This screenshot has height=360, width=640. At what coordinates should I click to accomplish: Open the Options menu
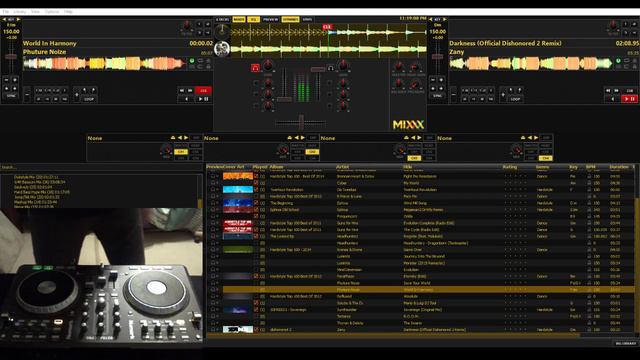tap(52, 12)
